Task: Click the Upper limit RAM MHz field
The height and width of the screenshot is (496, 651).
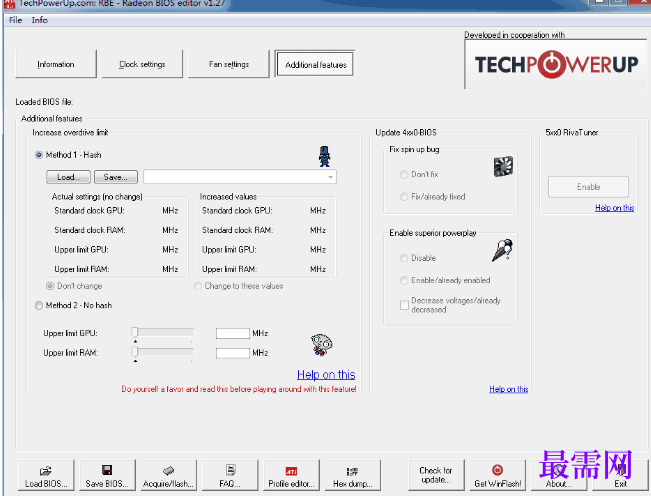Action: pos(233,353)
